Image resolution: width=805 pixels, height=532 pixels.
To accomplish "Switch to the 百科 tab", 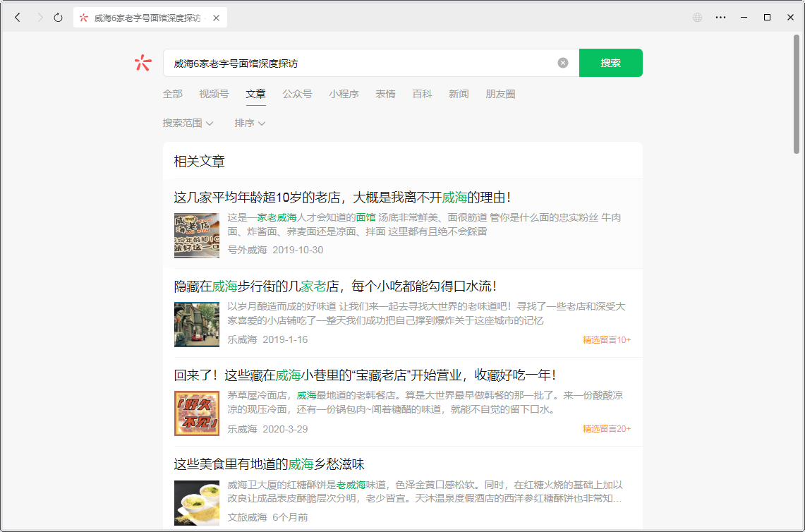I will tap(422, 94).
